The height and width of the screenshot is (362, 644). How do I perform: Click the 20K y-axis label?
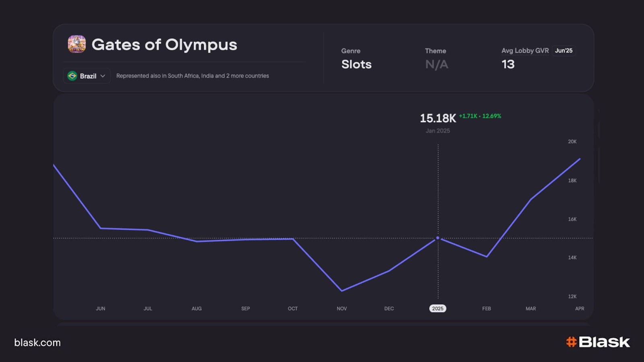(572, 142)
